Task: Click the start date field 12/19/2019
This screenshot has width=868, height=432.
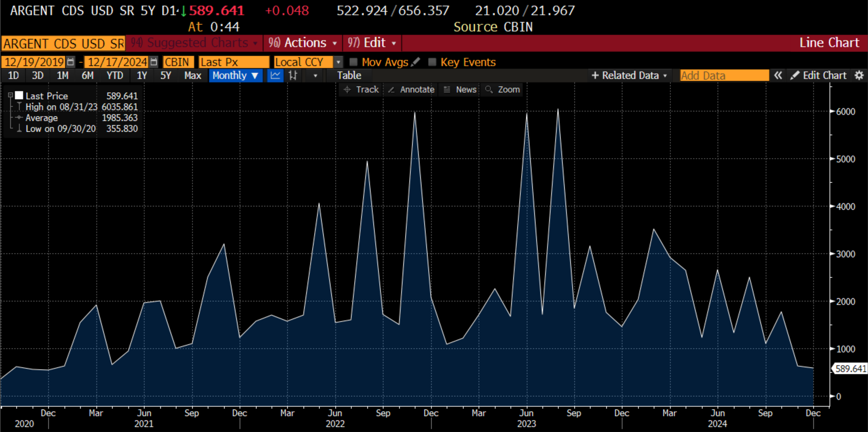Action: point(34,62)
